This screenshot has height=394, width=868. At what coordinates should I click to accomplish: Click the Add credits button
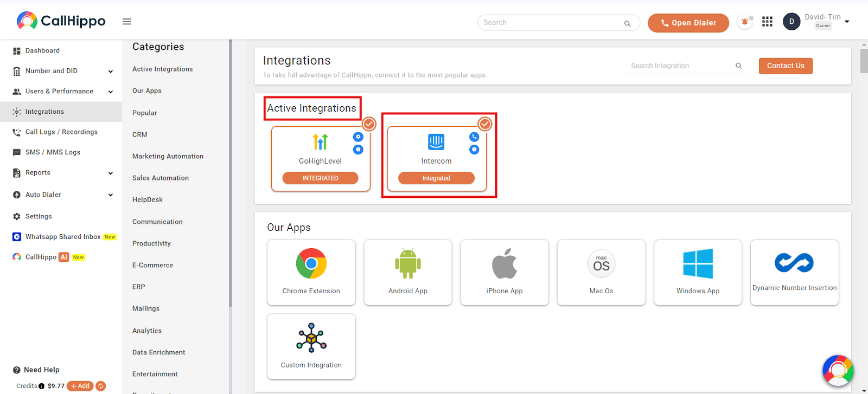tap(80, 386)
